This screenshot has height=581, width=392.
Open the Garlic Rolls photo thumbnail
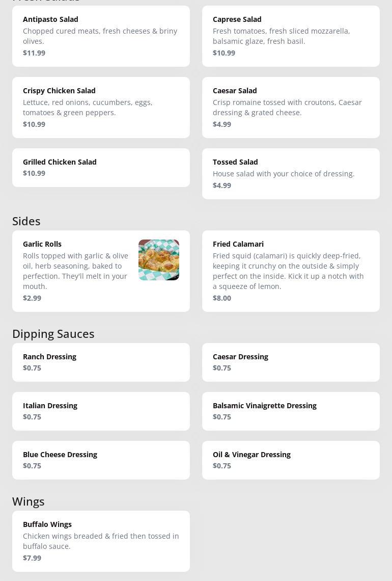coord(158,260)
